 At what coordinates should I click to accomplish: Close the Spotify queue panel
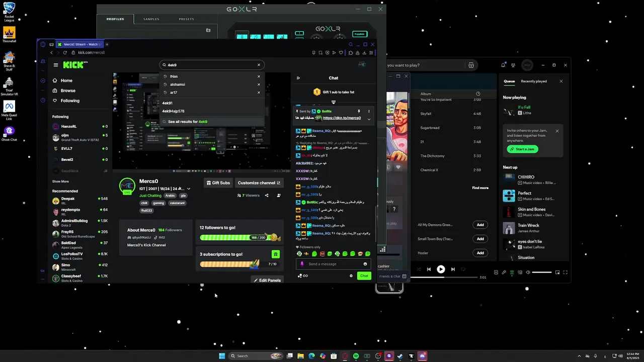click(561, 81)
